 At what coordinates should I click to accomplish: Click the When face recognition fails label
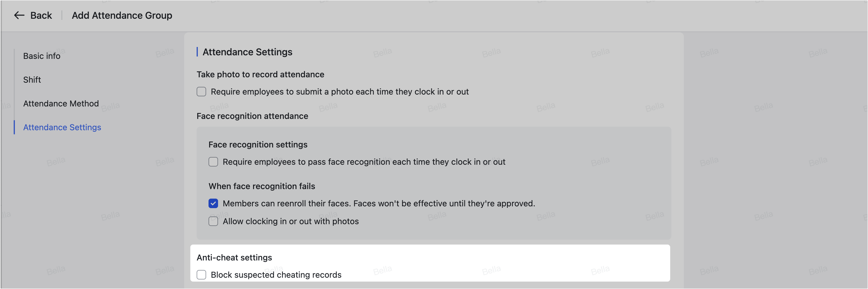pyautogui.click(x=262, y=186)
